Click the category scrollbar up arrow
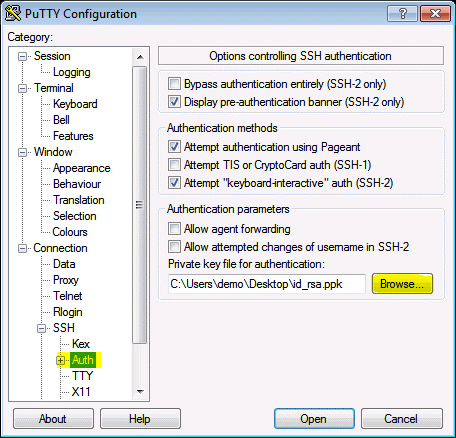 coord(140,57)
